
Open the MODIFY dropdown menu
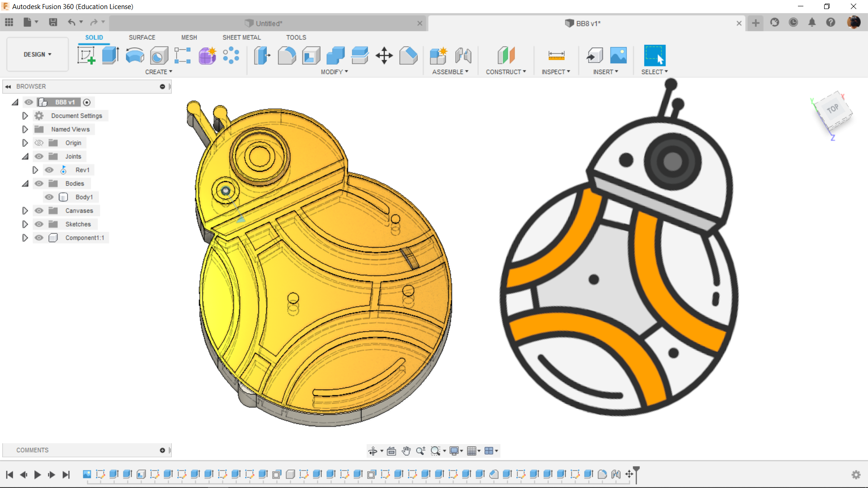(334, 72)
